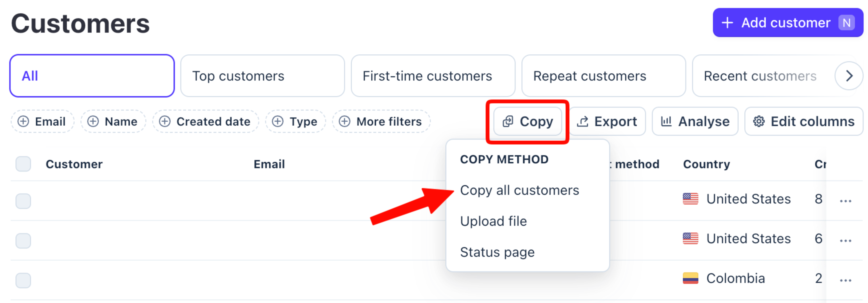This screenshot has width=868, height=303.
Task: Choose Copy all customers menu option
Action: click(x=519, y=190)
